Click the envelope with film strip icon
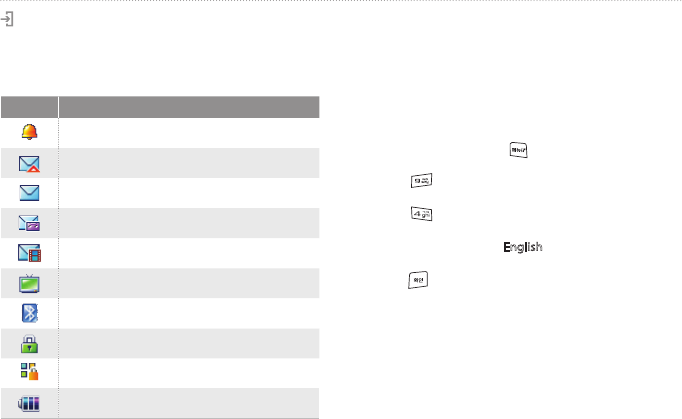 (x=30, y=253)
